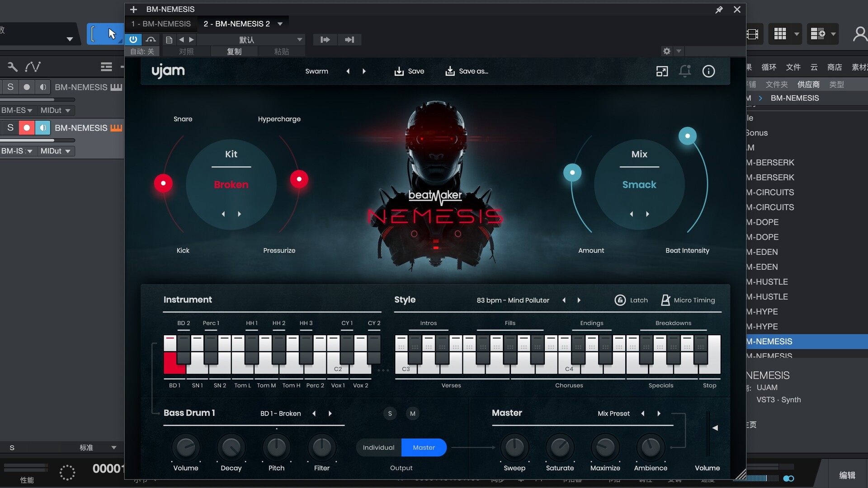Image resolution: width=868 pixels, height=488 pixels.
Task: Select next Bass Drum 1 sound
Action: pyautogui.click(x=330, y=413)
